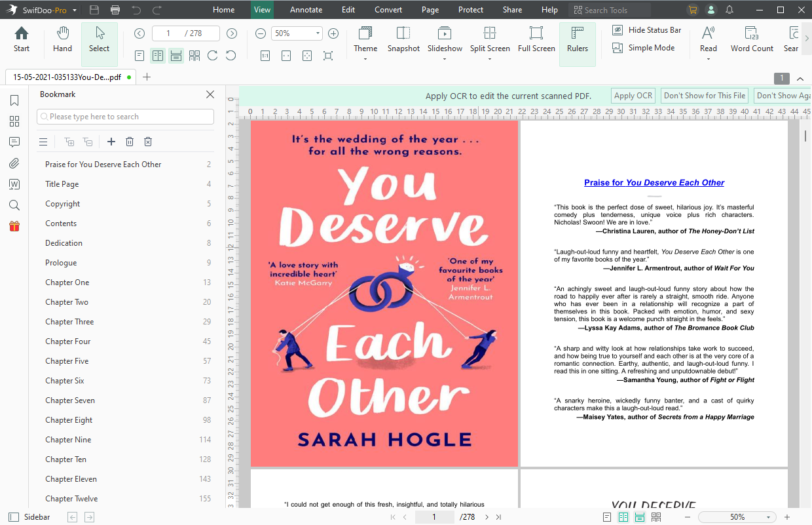Screen dimensions: 812x525
Task: Close the Bookmark panel
Action: pyautogui.click(x=210, y=94)
